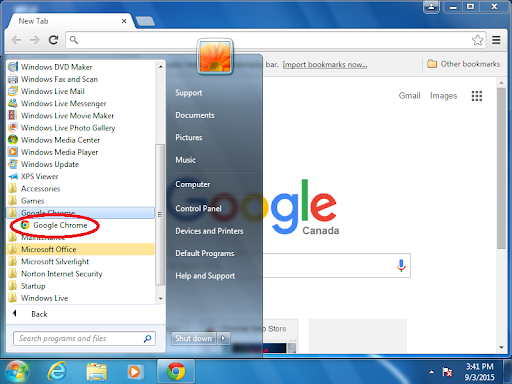The width and height of the screenshot is (512, 384).
Task: Start voice search with the microphone icon
Action: [x=401, y=266]
